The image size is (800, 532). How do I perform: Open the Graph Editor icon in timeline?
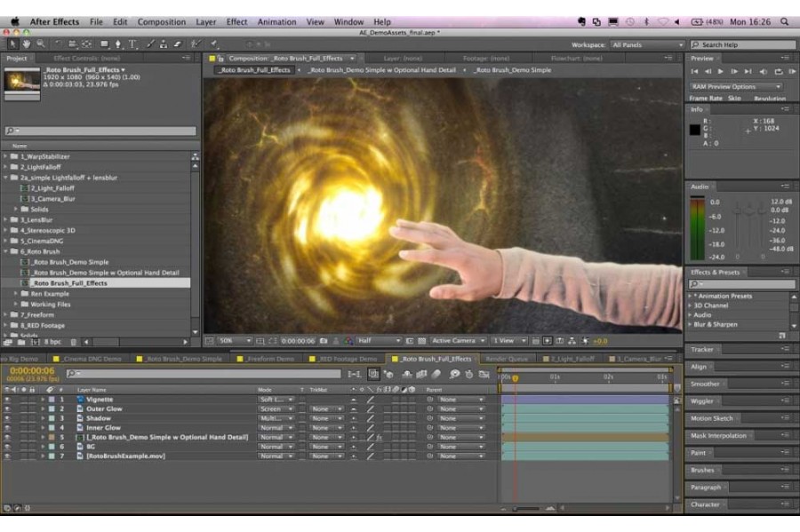(x=484, y=375)
